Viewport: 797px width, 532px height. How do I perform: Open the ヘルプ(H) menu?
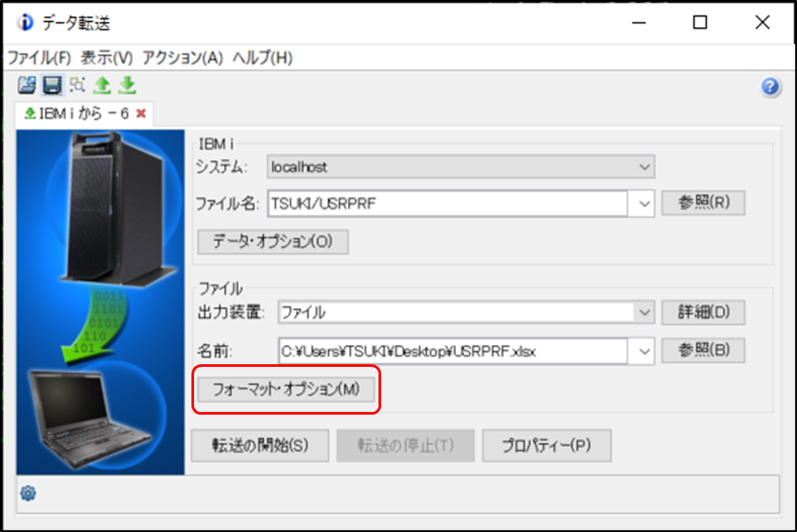point(262,58)
